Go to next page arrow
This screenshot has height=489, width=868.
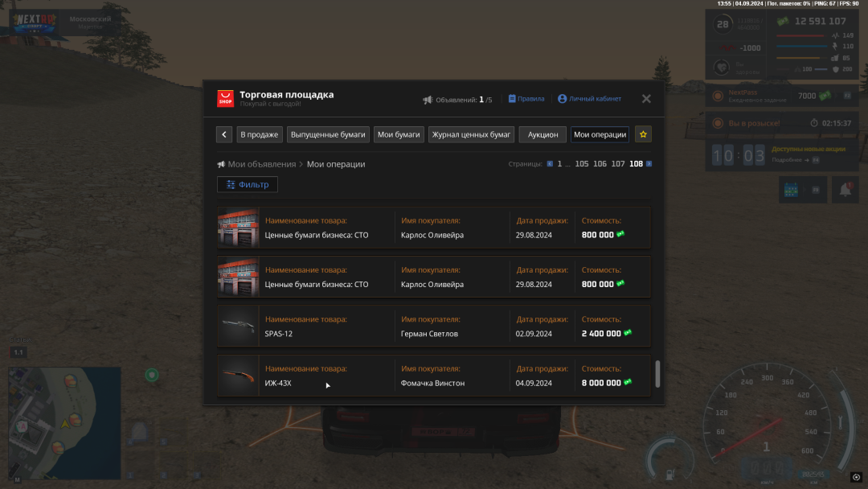coord(649,164)
